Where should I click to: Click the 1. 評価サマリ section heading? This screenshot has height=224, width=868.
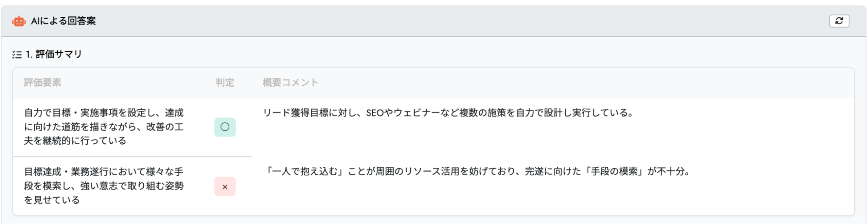point(54,54)
